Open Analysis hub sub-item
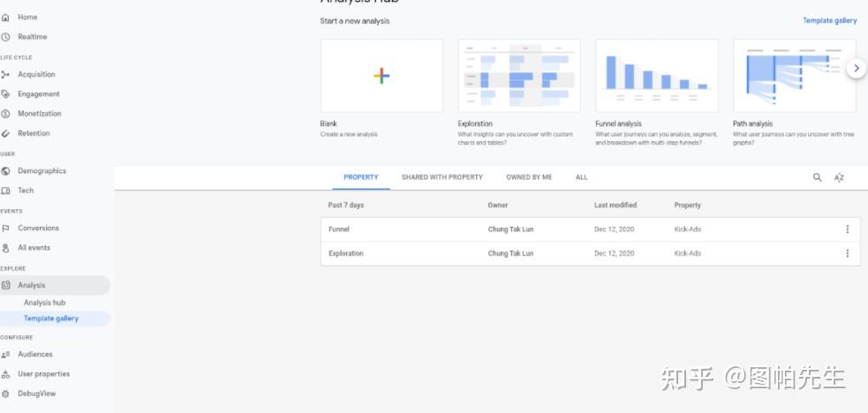This screenshot has width=868, height=413. pyautogui.click(x=44, y=303)
